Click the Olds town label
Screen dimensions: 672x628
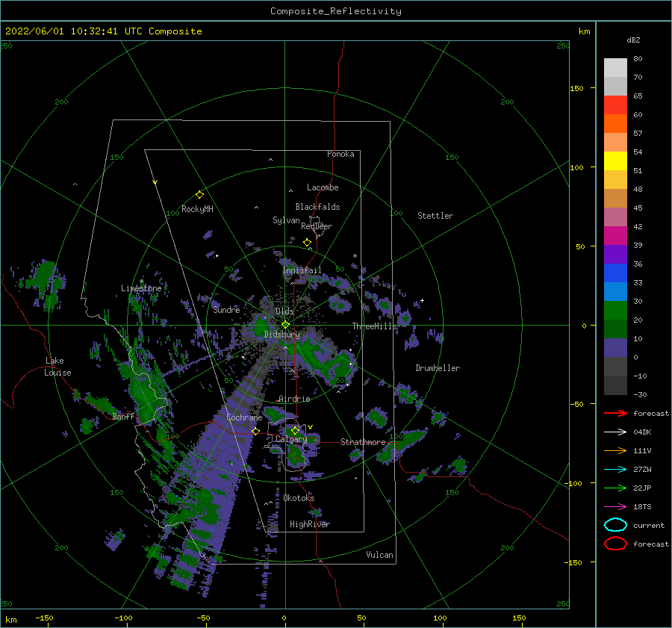pos(284,311)
